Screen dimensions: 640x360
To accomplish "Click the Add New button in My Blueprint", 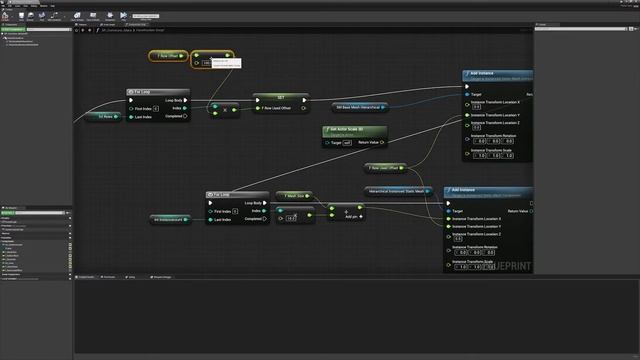I will (8, 213).
